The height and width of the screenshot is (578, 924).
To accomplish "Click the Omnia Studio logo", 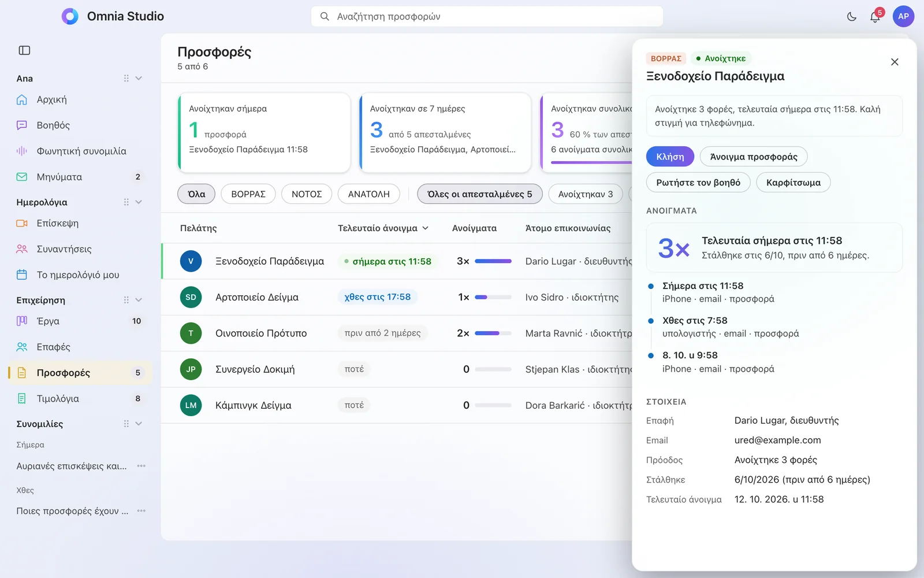I will point(70,16).
